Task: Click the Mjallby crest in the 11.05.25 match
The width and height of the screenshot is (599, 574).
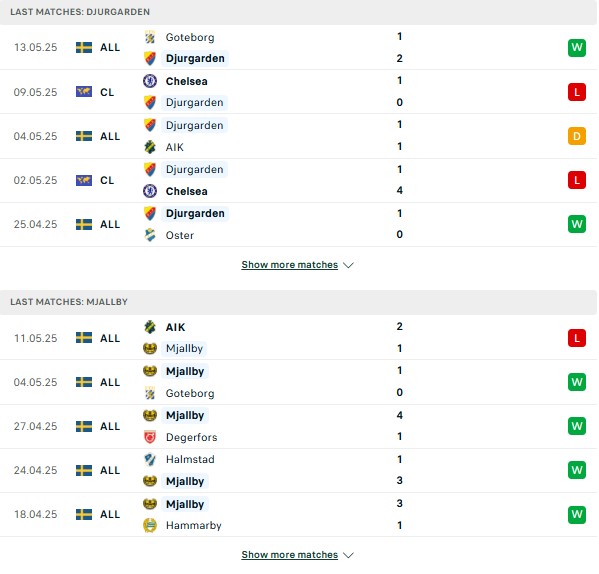Action: click(150, 348)
